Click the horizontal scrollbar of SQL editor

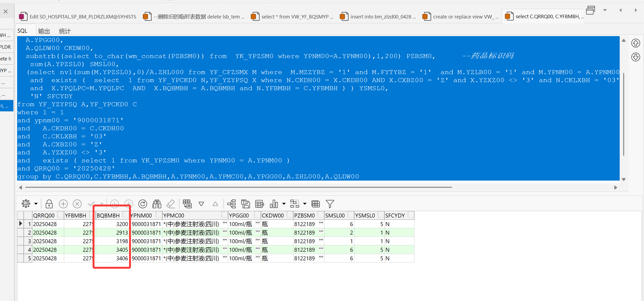pos(238,187)
